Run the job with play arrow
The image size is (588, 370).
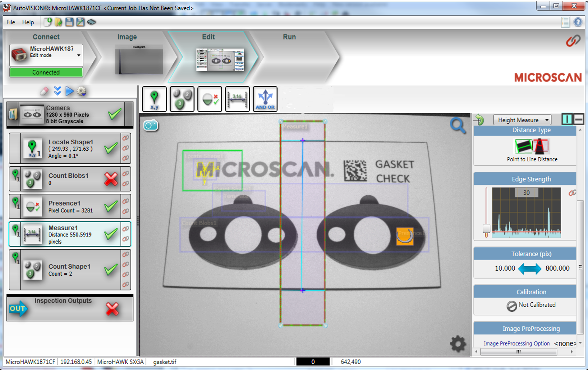point(70,91)
